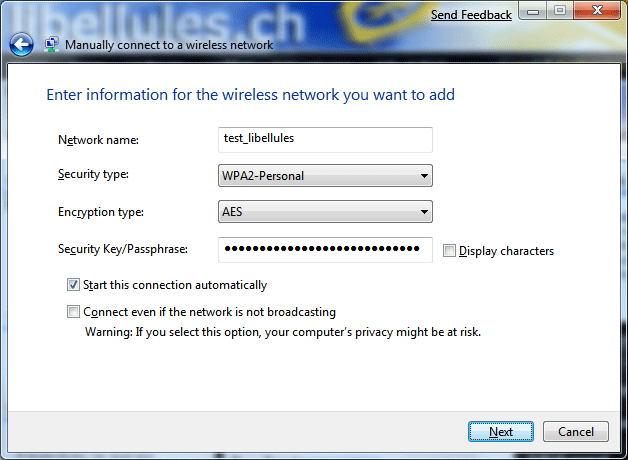This screenshot has height=460, width=628.
Task: Click the 'Security Key/Passphrase:' label
Action: coord(123,249)
